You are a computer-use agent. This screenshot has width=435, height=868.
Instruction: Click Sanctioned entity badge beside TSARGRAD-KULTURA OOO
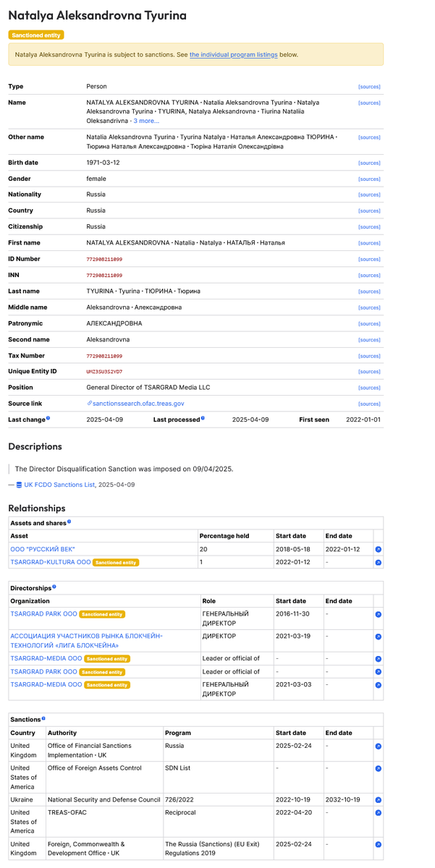coord(117,562)
